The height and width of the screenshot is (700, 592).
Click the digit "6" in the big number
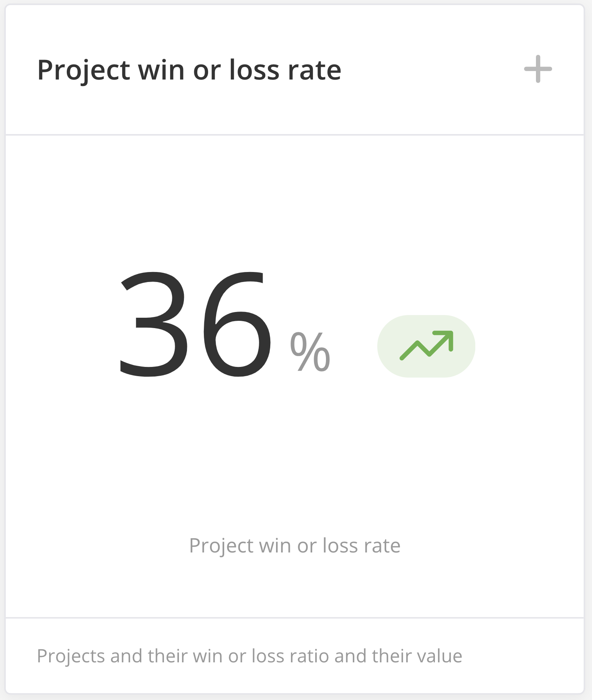tap(236, 324)
